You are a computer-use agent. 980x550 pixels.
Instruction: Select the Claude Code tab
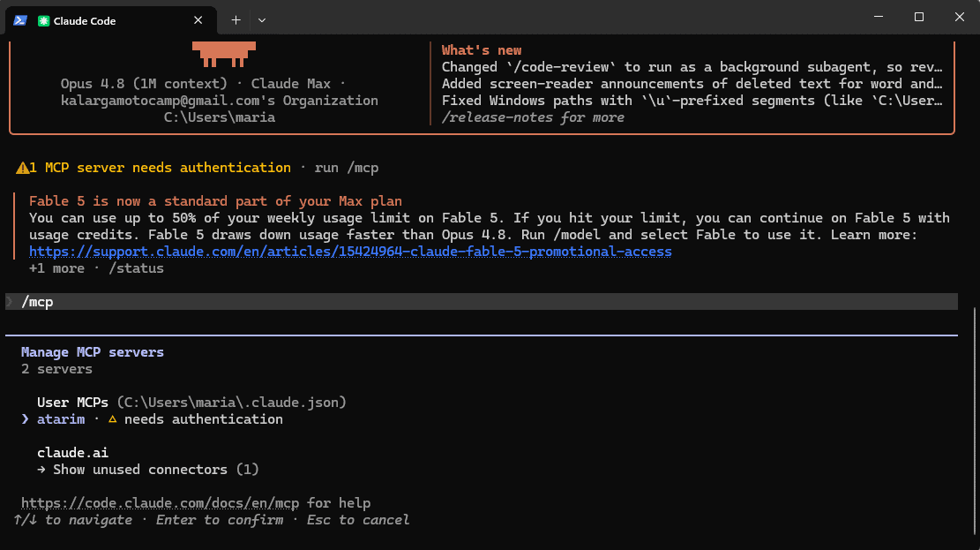point(111,20)
